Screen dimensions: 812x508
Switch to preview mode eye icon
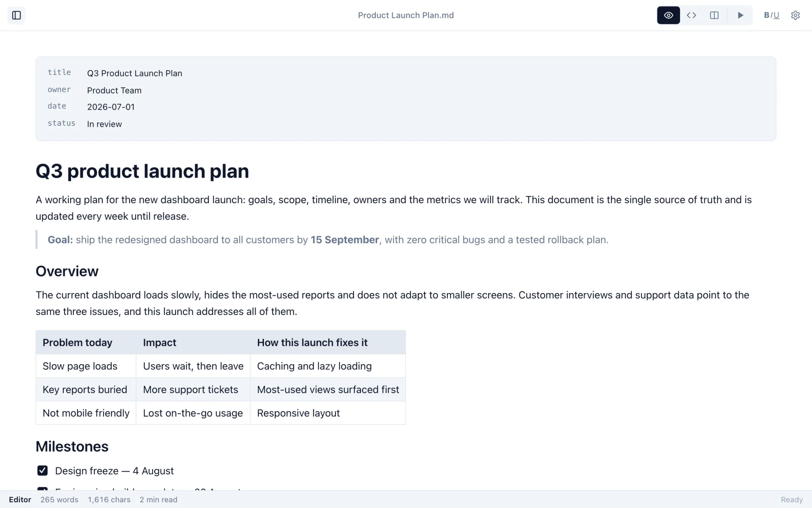click(668, 15)
